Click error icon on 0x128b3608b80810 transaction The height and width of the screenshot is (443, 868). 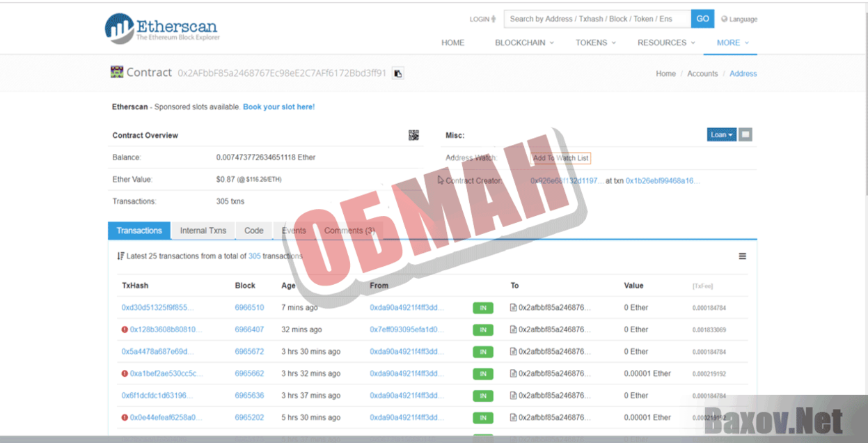tap(125, 329)
